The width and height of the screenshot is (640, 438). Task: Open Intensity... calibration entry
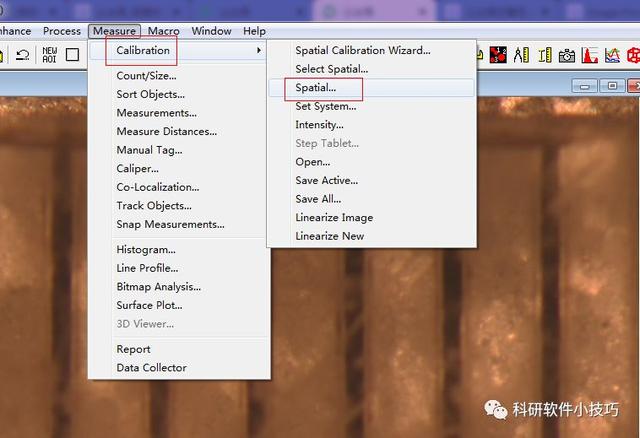(x=371, y=125)
